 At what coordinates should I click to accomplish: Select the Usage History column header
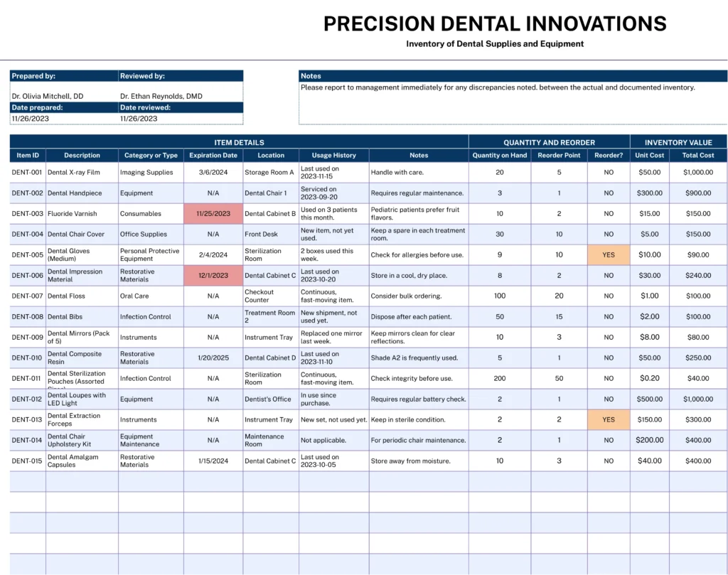click(334, 156)
